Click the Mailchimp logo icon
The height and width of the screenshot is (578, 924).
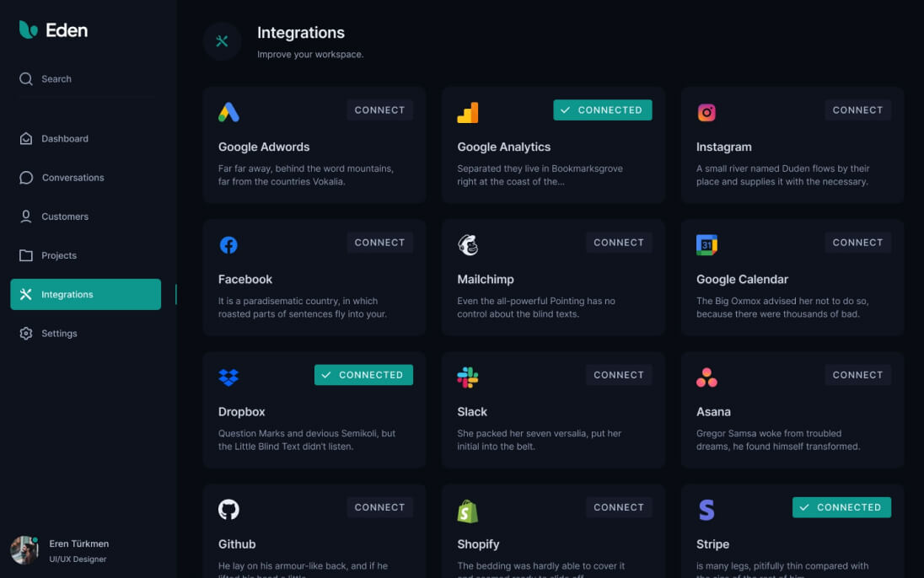[468, 244]
